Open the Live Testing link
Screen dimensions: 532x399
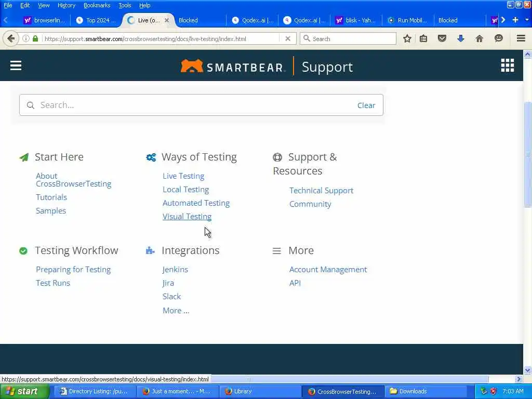pos(183,176)
